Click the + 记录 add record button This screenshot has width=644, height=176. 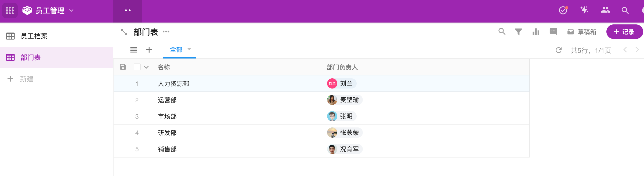point(624,32)
